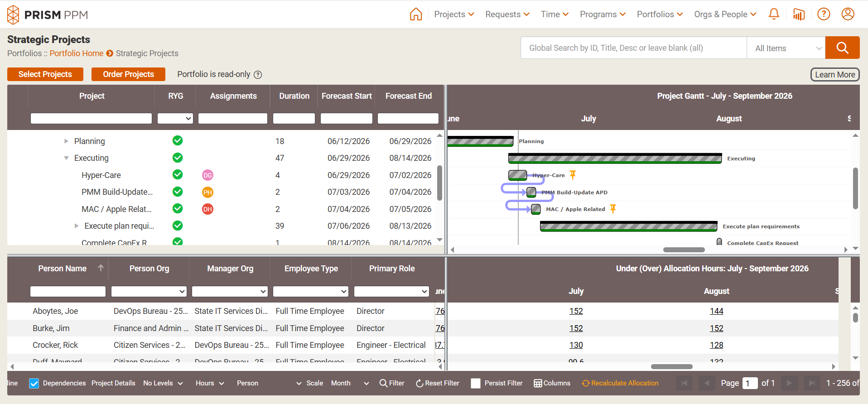Screen dimensions: 868x404
Task: Collapse the Executing tree row
Action: point(66,158)
